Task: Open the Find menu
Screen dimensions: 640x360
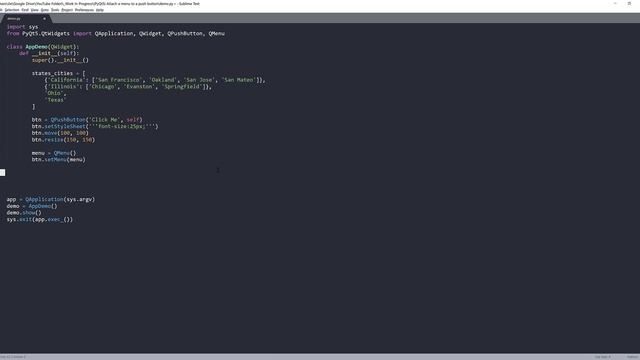Action: [25, 10]
